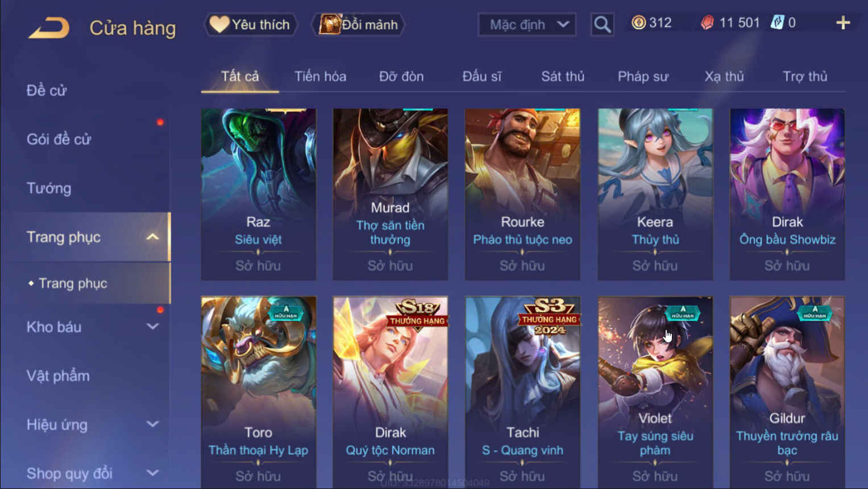Open the Mặc định sort dropdown

tap(527, 24)
